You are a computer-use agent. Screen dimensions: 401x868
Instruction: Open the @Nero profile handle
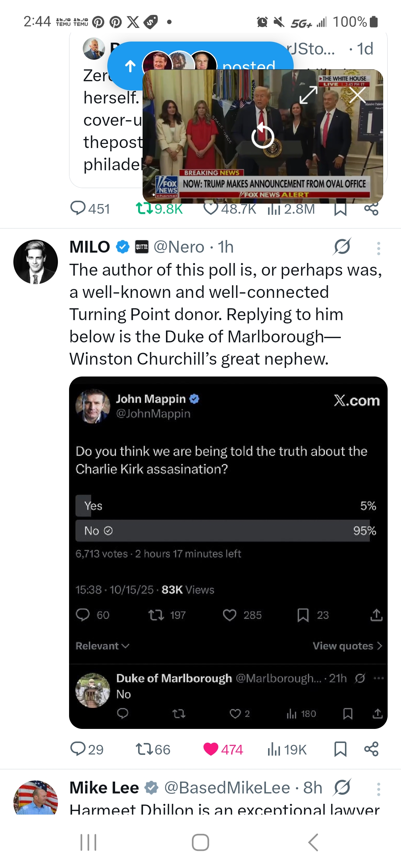coord(179,247)
